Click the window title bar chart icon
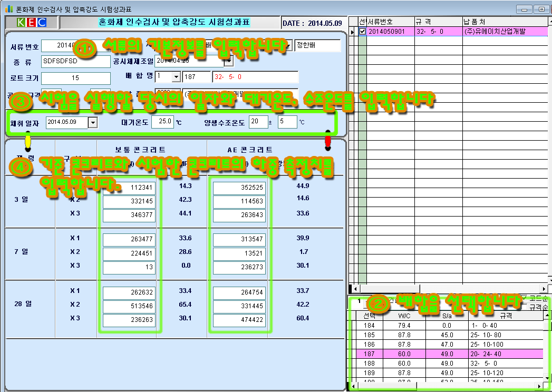The width and height of the screenshot is (552, 392). click(x=9, y=9)
